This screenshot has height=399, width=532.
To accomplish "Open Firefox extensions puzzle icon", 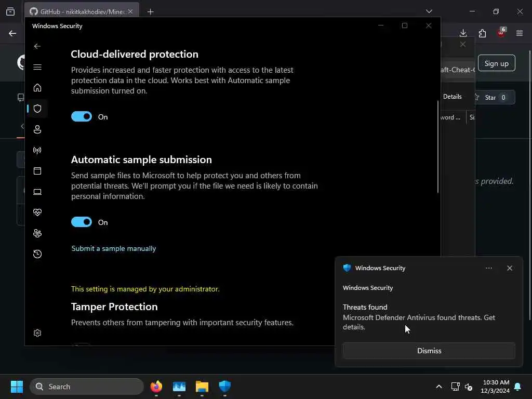I will [482, 33].
